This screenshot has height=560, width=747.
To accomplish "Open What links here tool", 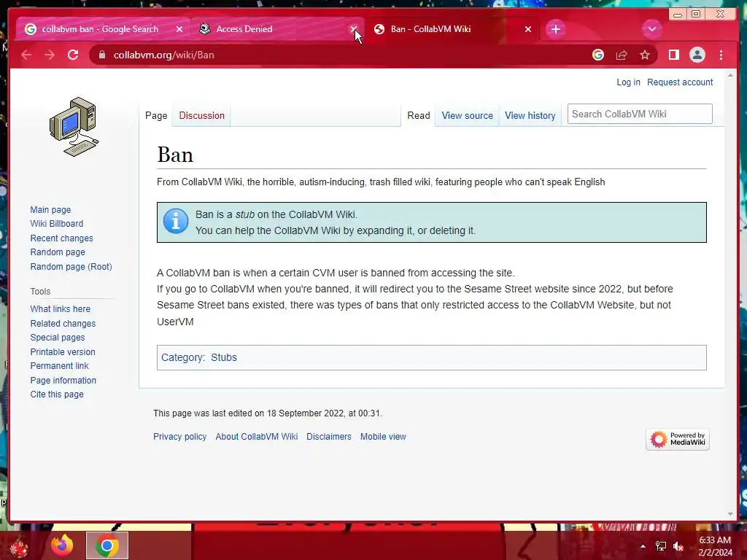I will point(60,308).
